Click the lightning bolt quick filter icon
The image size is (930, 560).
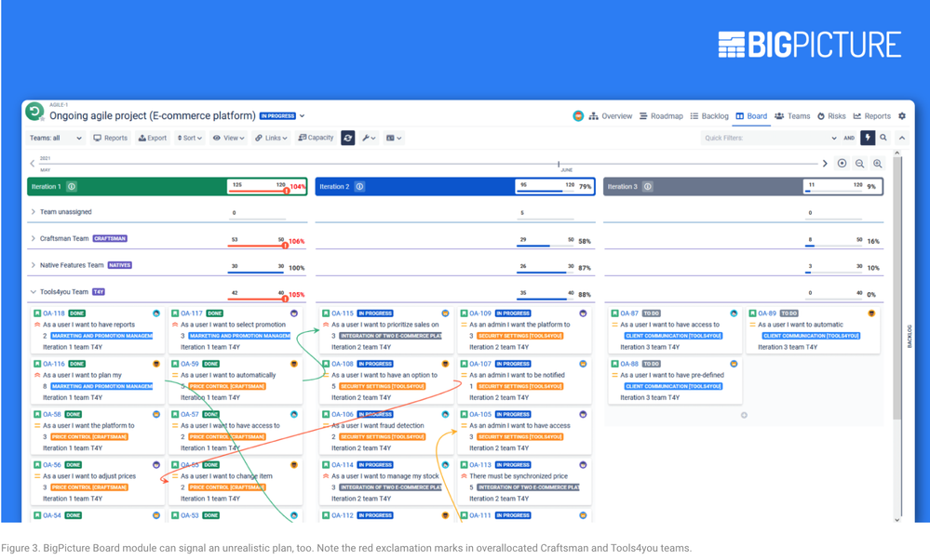[868, 138]
